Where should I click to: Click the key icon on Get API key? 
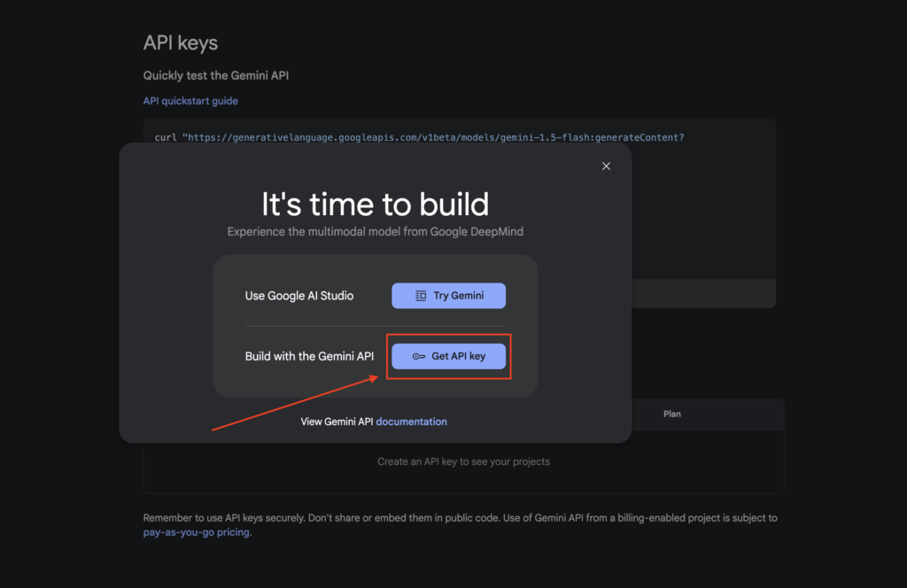(x=419, y=356)
